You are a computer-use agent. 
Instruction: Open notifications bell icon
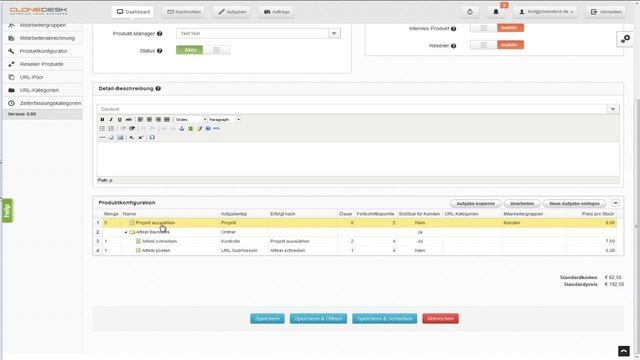click(x=496, y=12)
